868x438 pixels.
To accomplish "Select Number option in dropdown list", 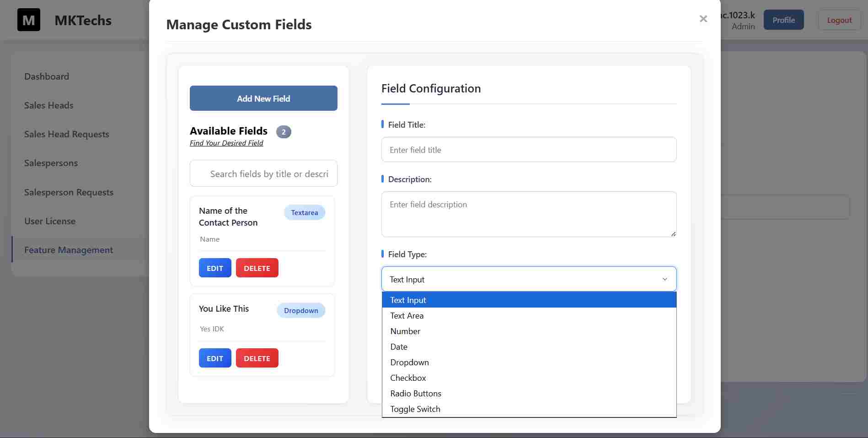I will pos(529,331).
